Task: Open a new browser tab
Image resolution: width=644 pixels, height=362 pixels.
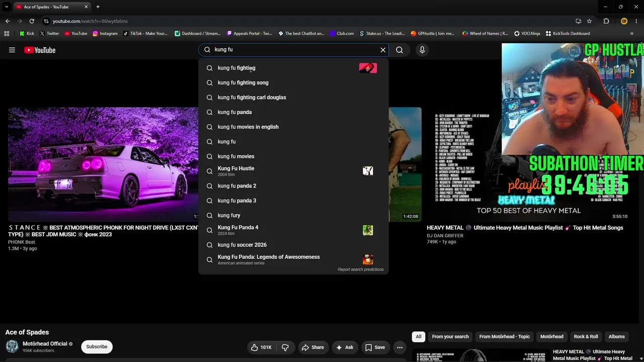Action: tap(98, 7)
